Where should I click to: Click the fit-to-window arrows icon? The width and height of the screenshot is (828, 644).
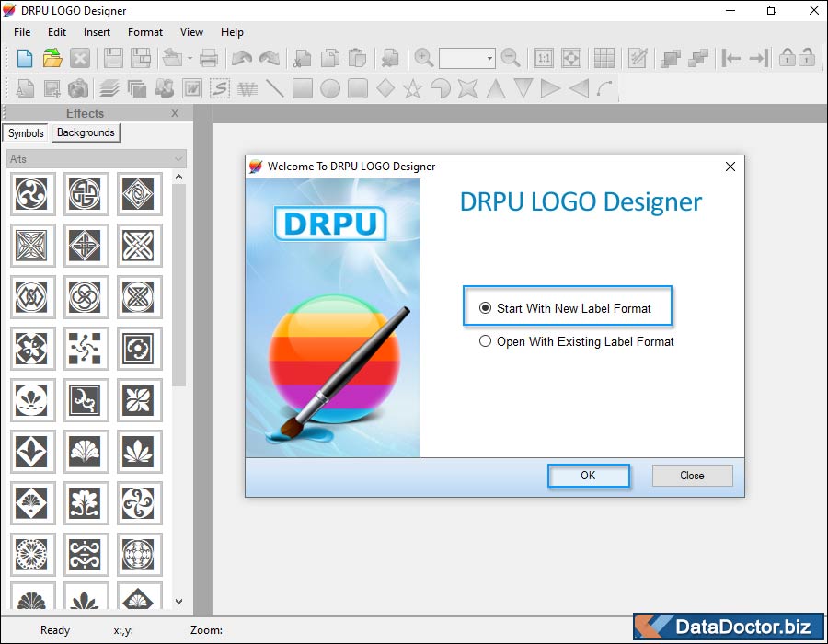tap(571, 58)
